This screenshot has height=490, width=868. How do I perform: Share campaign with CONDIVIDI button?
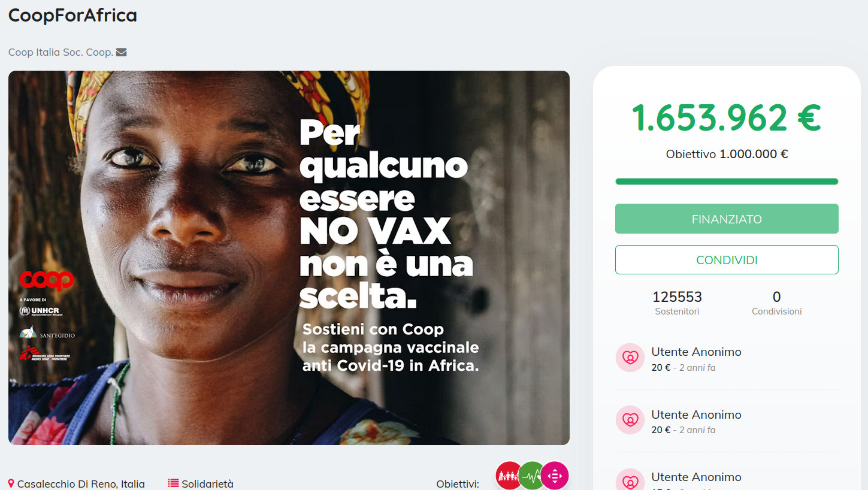pos(727,260)
